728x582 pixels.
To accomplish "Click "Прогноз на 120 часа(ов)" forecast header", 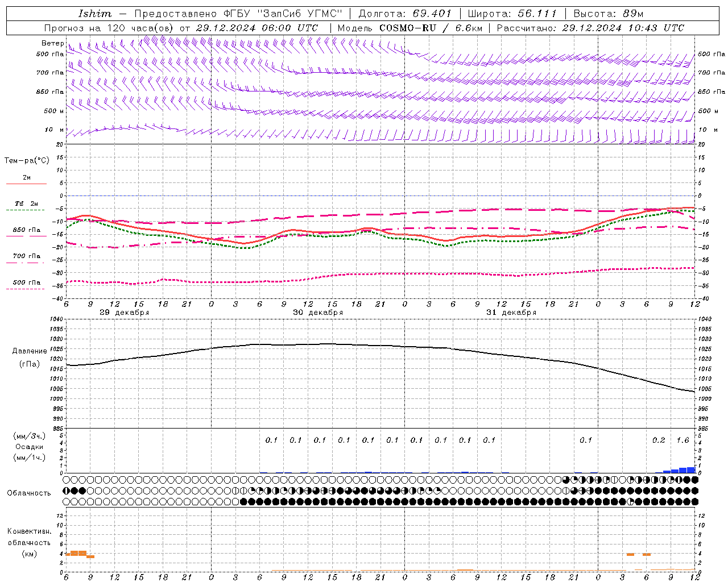I will click(110, 28).
